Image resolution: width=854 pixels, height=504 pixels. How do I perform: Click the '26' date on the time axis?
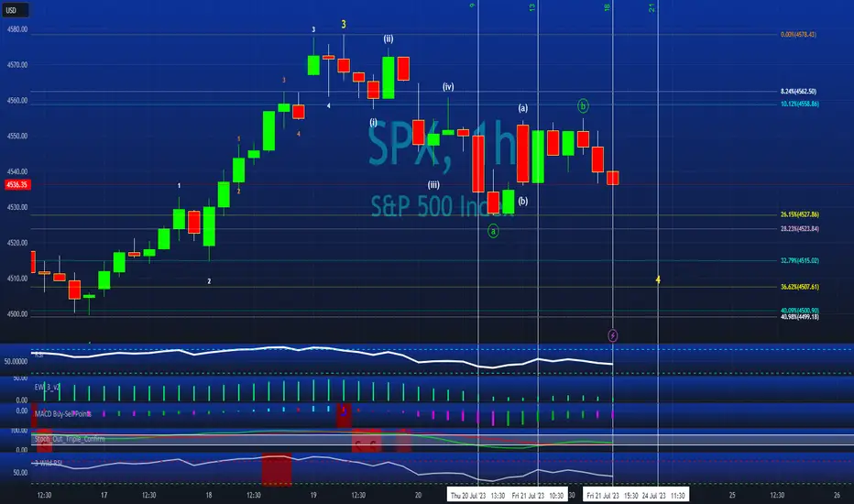click(x=838, y=495)
